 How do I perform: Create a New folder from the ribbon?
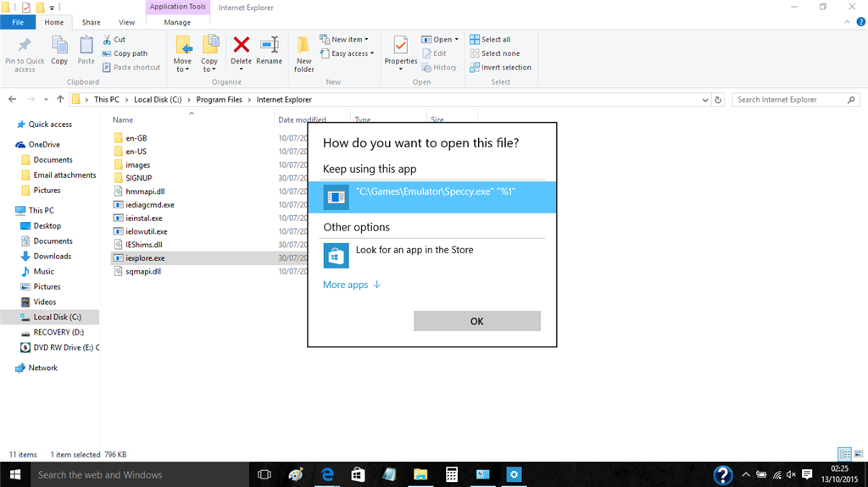[304, 53]
